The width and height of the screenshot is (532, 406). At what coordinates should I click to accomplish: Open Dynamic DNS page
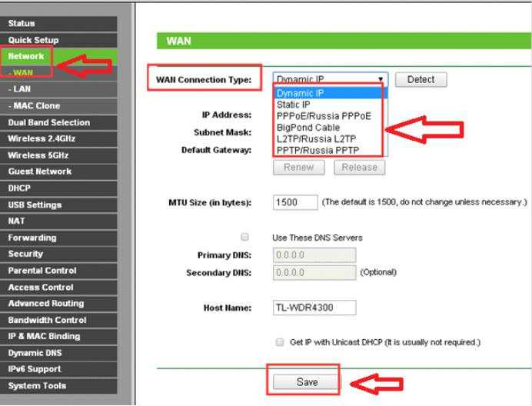tap(58, 353)
